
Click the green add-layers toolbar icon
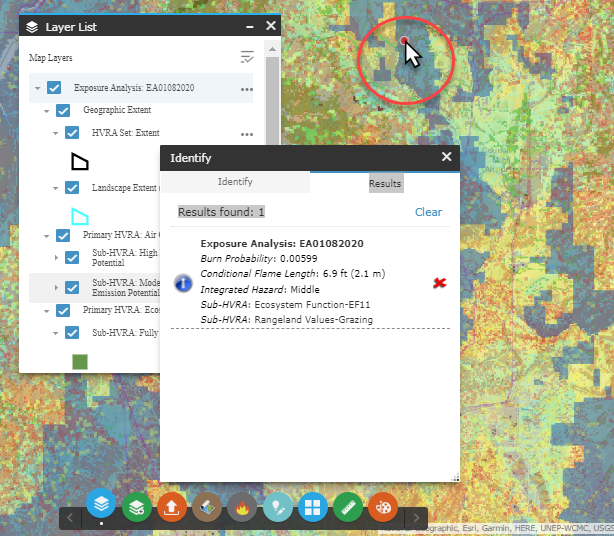tap(136, 507)
